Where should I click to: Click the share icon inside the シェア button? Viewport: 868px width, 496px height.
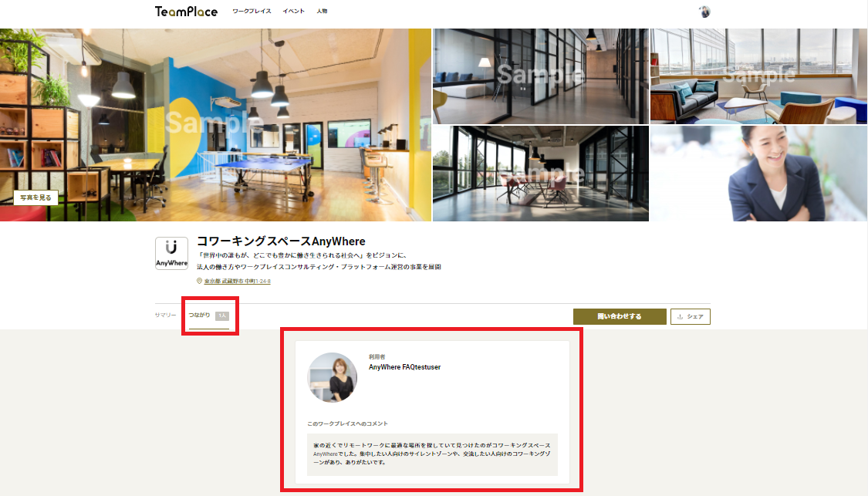680,316
